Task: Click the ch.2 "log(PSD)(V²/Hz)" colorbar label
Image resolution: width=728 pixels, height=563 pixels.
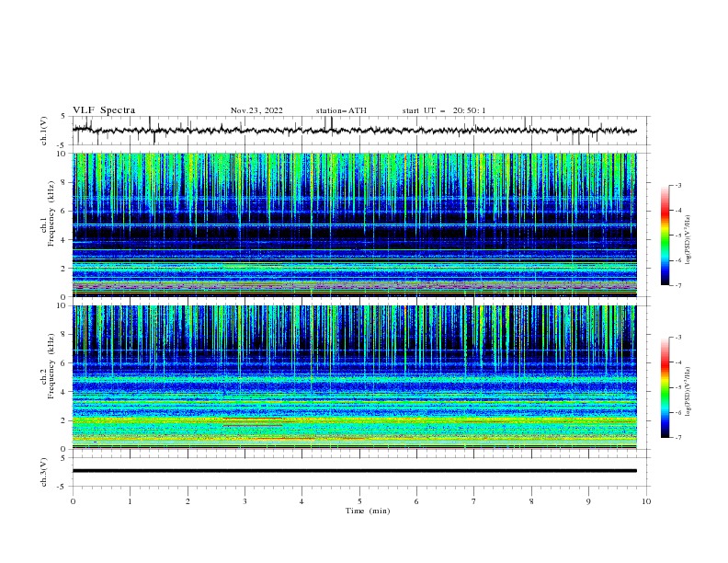Action: point(688,392)
